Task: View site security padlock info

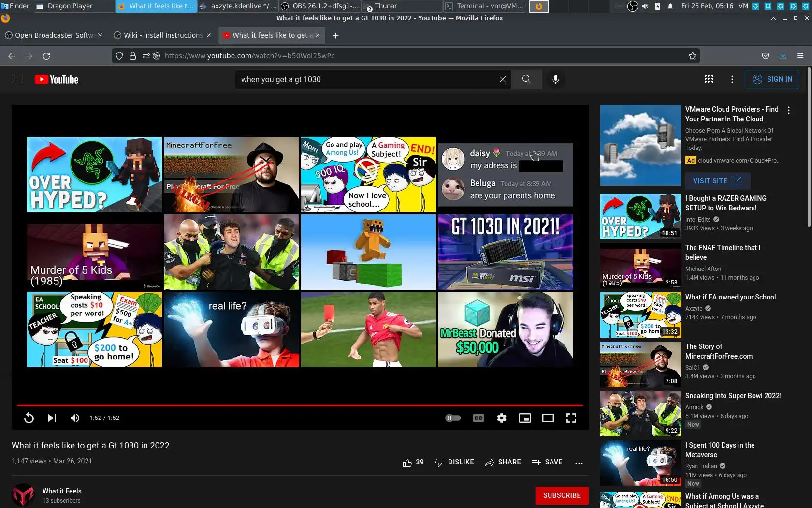Action: [133, 56]
